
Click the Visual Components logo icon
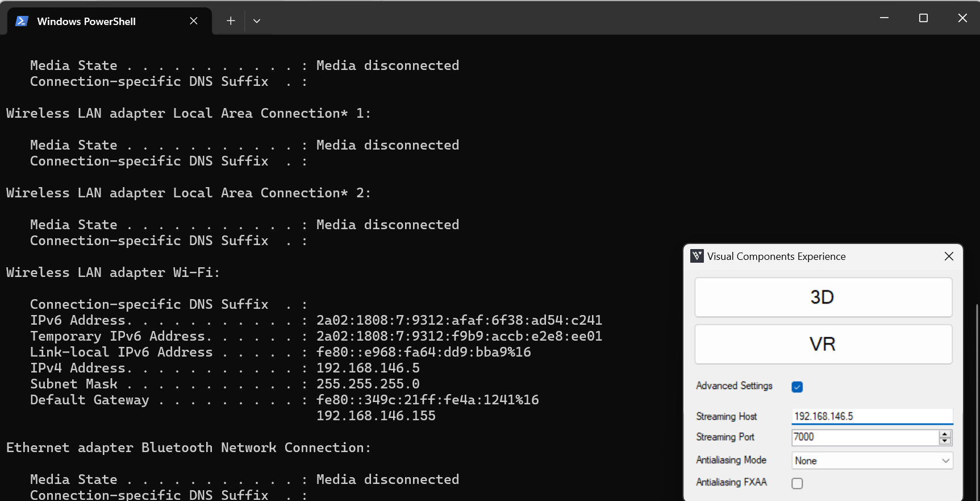point(697,256)
